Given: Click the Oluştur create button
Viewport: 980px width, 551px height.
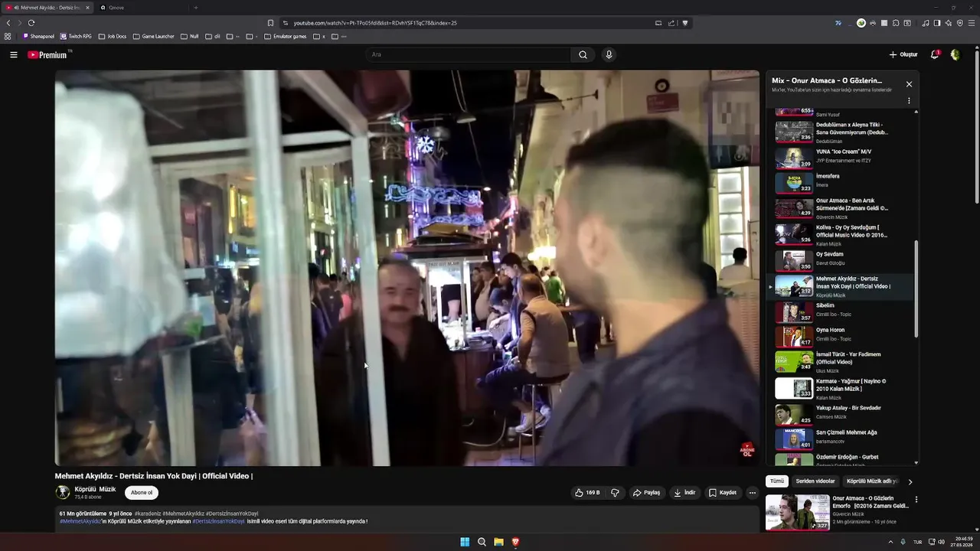Looking at the screenshot, I should [x=903, y=54].
